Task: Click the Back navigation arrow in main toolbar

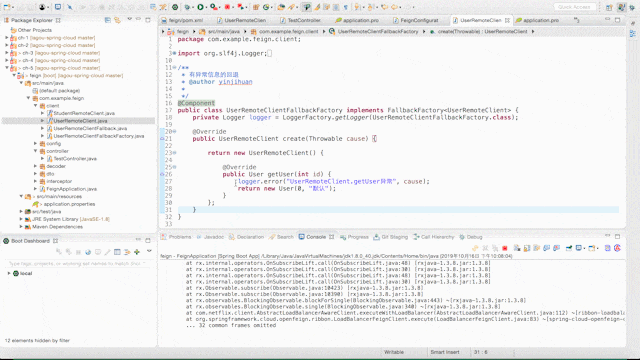Action: point(395,7)
